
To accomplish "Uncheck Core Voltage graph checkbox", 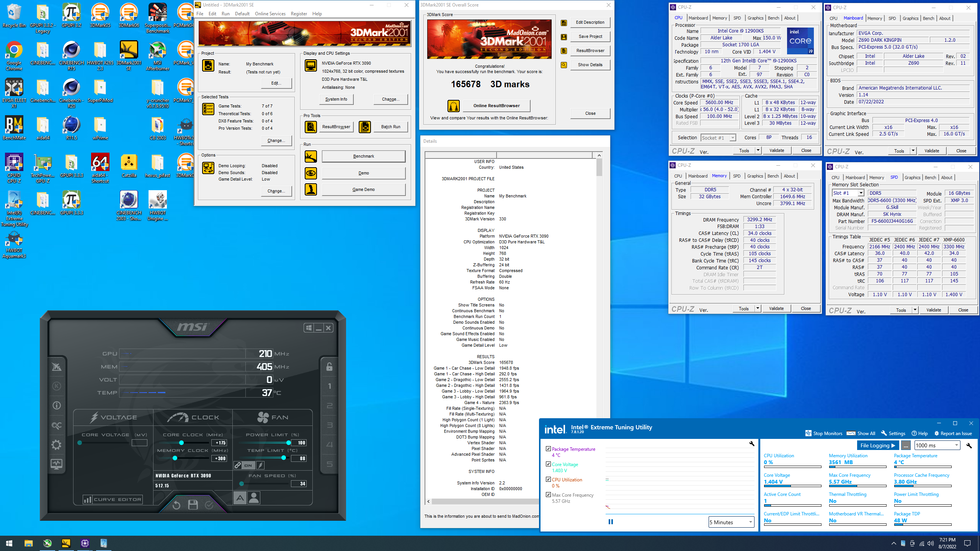I will click(548, 464).
